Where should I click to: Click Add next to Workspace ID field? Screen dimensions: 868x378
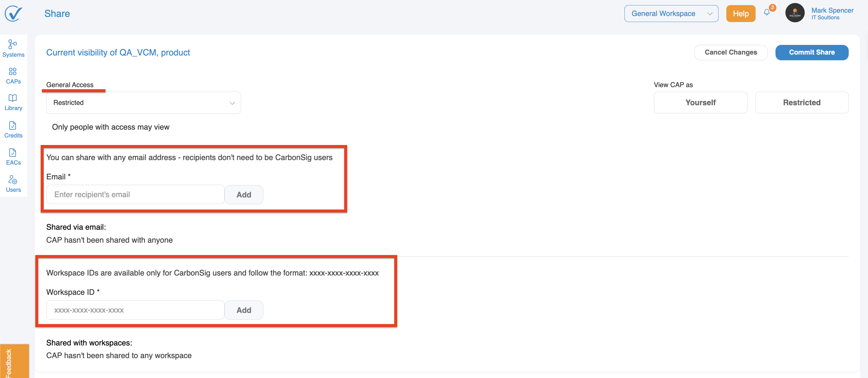click(244, 310)
